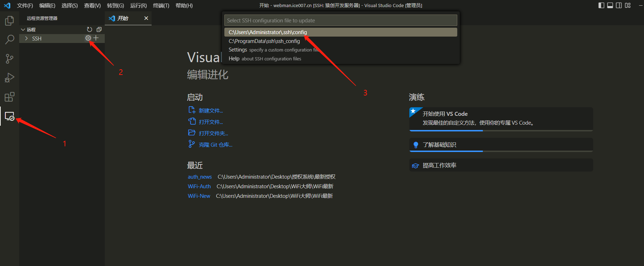
Task: Expand the SSH tree node
Action: click(26, 38)
